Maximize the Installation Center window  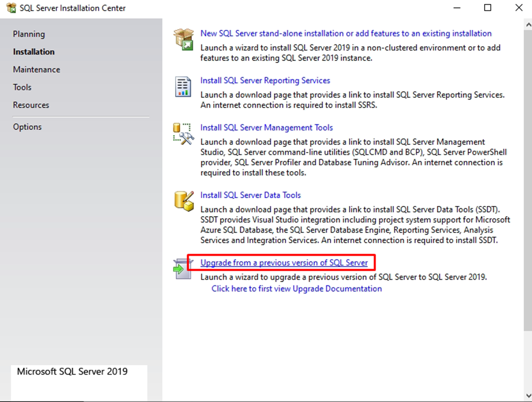(x=488, y=8)
